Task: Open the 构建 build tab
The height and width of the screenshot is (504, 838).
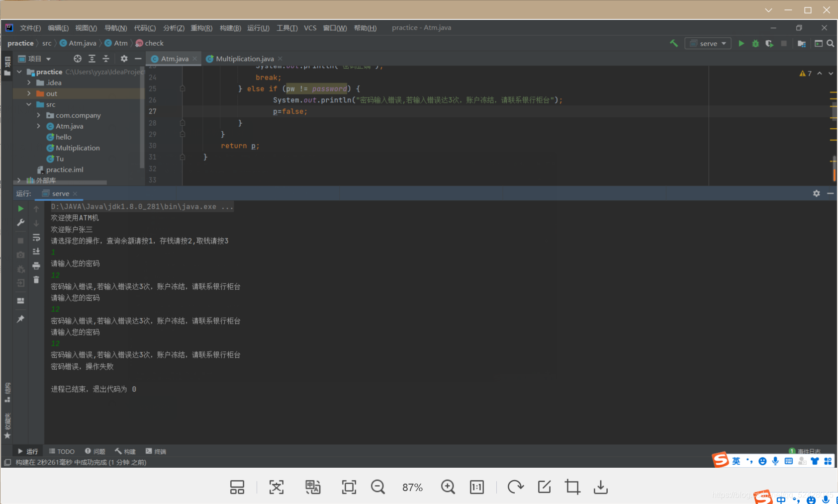Action: tap(125, 451)
